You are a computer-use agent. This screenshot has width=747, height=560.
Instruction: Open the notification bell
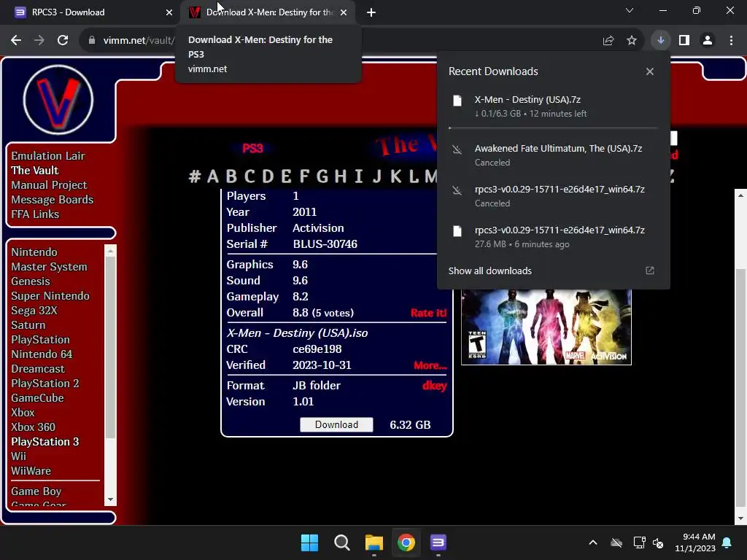(727, 542)
